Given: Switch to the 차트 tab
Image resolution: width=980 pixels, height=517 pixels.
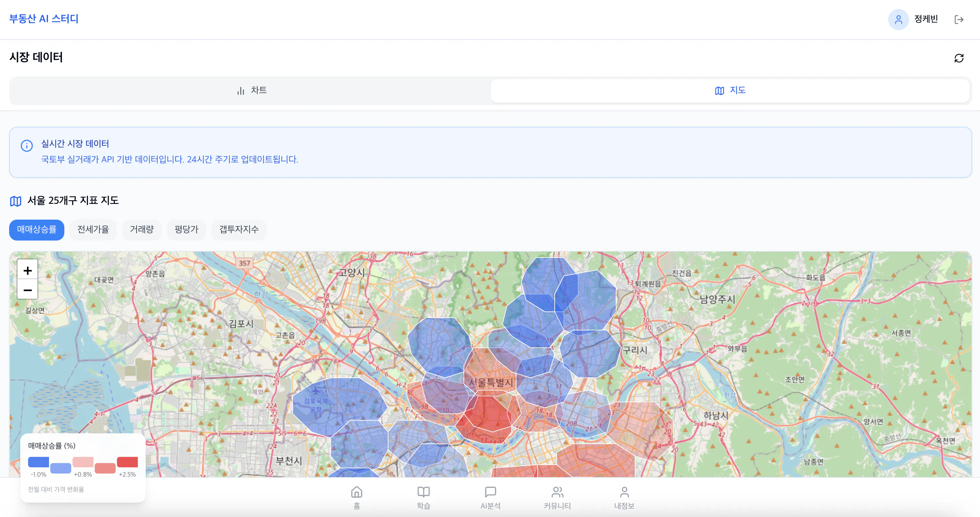Looking at the screenshot, I should coord(251,91).
